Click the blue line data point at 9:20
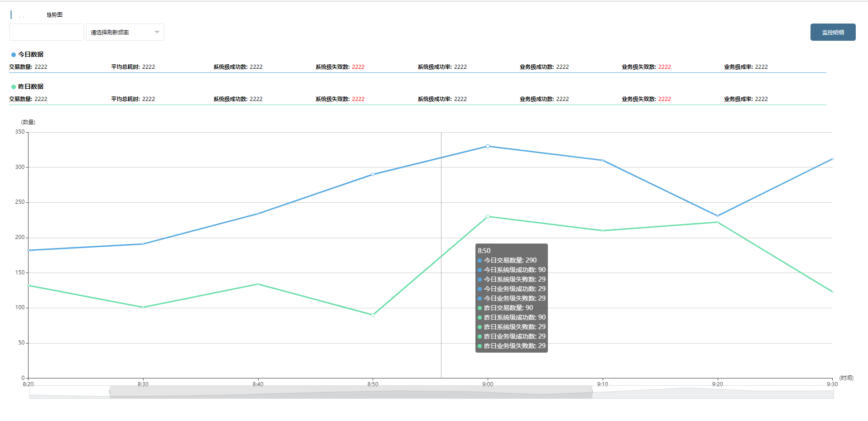Screen dimensions: 868x421 pos(717,216)
